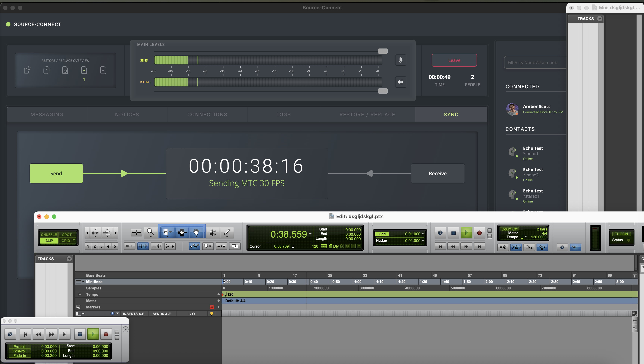Image resolution: width=644 pixels, height=364 pixels.
Task: Select the Zoomer magnifying glass tool
Action: (150, 232)
